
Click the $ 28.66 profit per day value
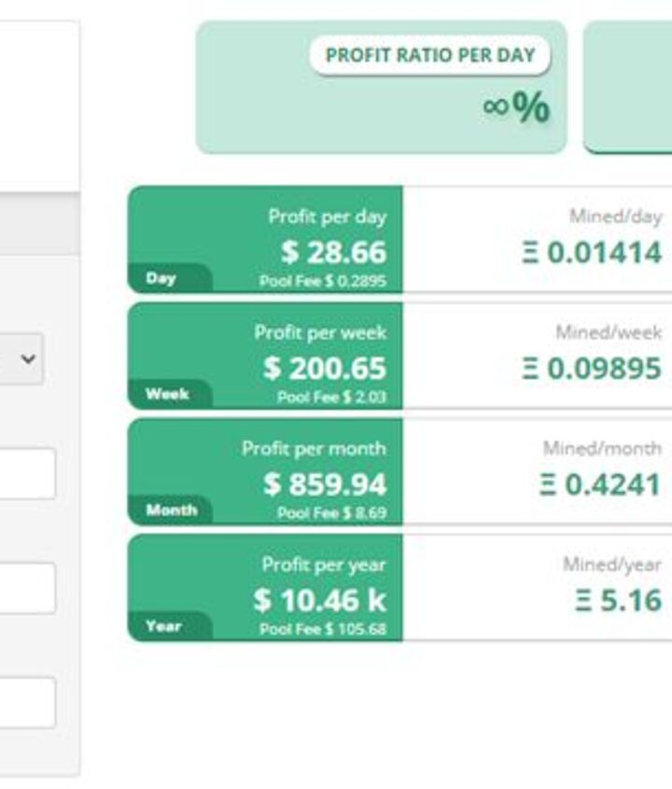[x=333, y=252]
